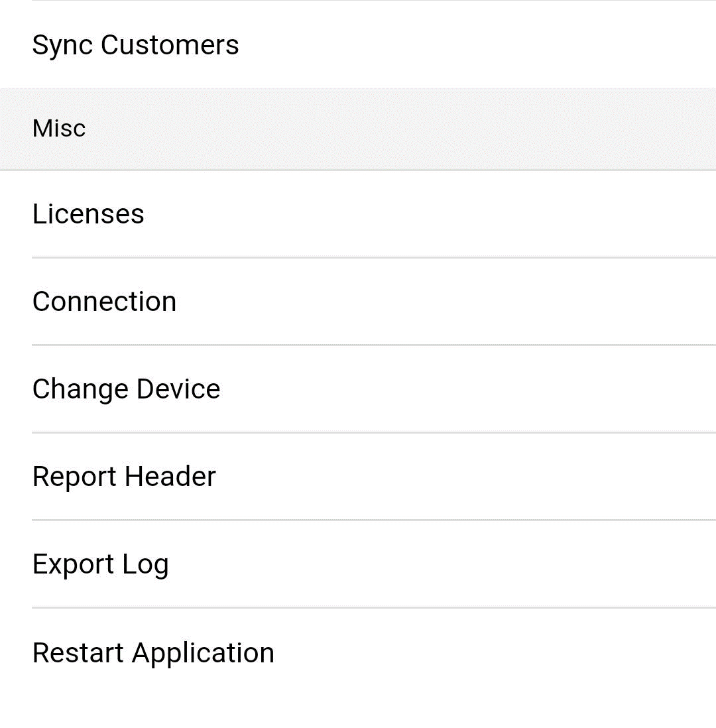The height and width of the screenshot is (728, 716).
Task: Choose Export Log from the list
Action: click(x=358, y=564)
